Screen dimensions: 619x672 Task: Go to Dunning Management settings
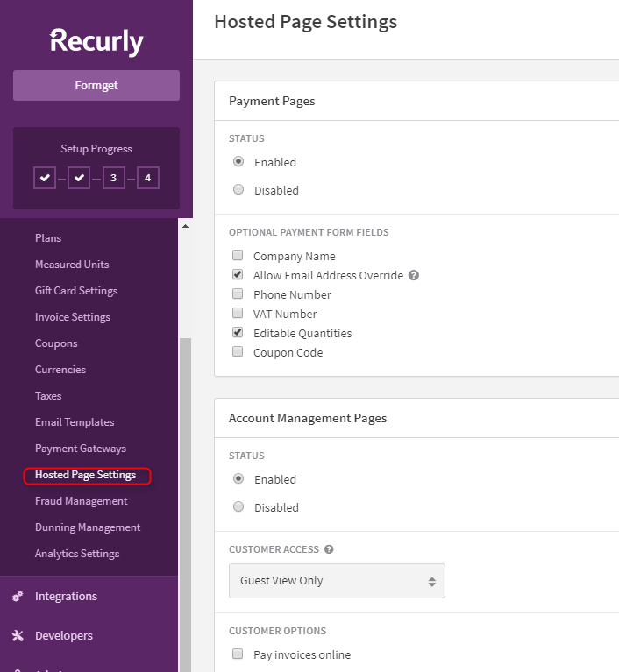(88, 527)
